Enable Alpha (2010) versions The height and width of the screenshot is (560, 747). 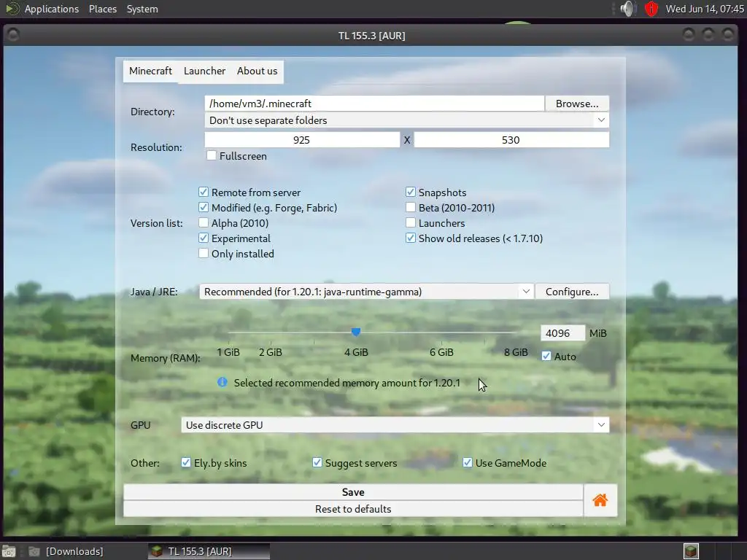click(x=204, y=222)
